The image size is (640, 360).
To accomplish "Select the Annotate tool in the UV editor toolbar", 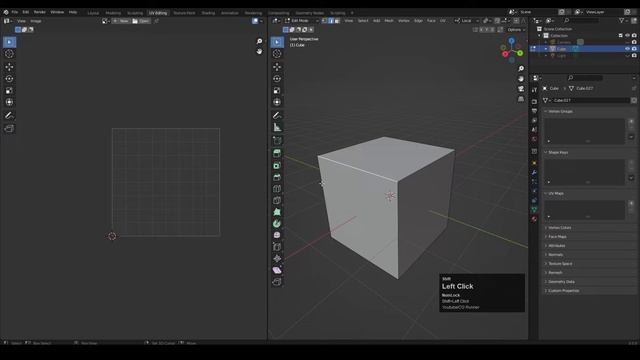I will point(9,116).
